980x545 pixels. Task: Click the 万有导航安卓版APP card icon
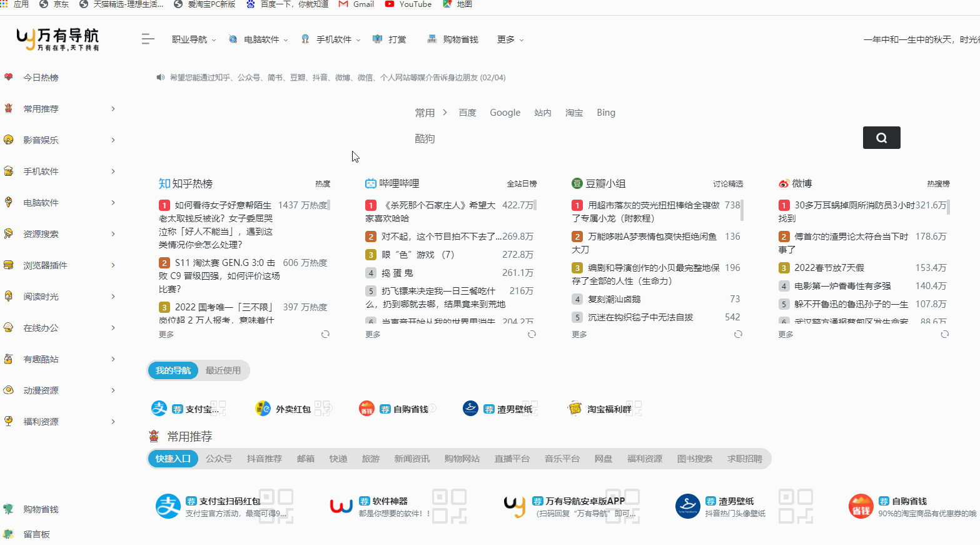[x=515, y=506]
